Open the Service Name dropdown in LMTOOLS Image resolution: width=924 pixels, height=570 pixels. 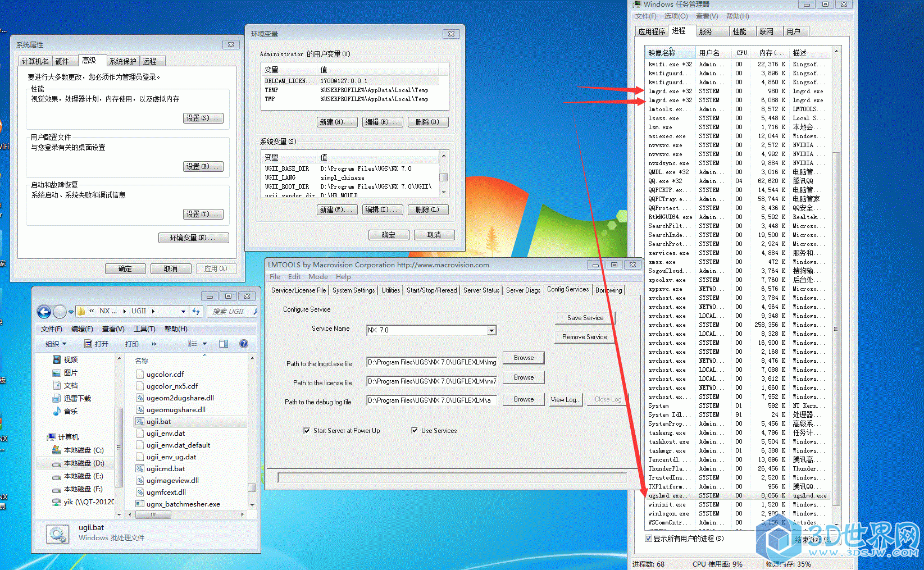(491, 330)
